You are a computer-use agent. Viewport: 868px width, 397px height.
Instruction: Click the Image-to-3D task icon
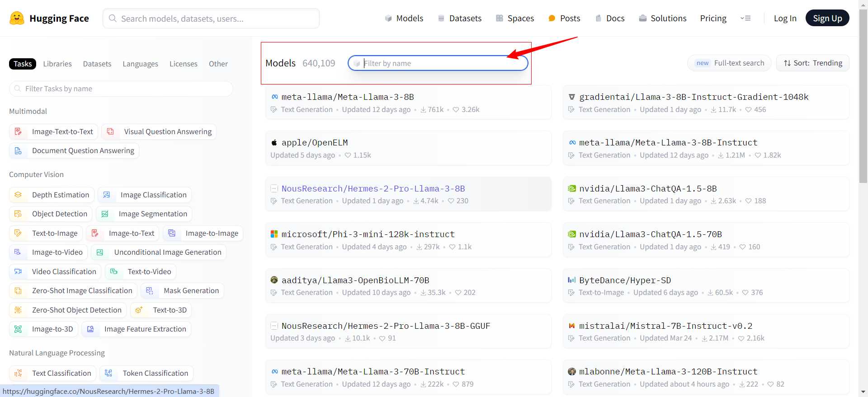(x=18, y=329)
